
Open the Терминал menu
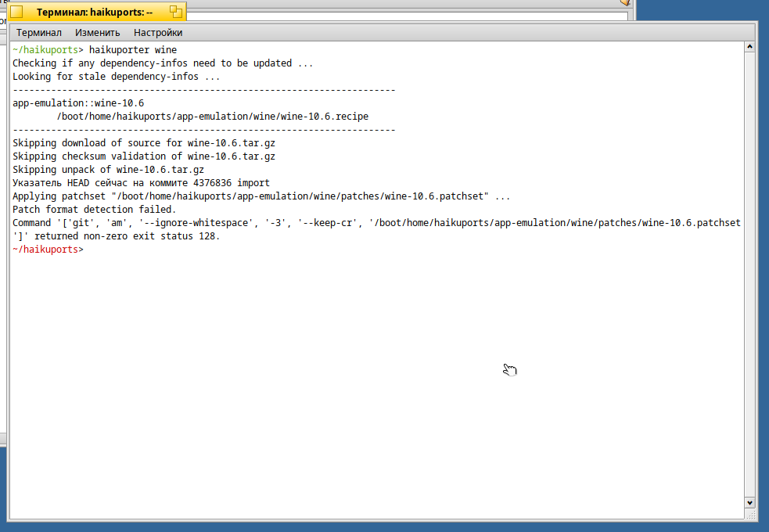click(x=39, y=33)
